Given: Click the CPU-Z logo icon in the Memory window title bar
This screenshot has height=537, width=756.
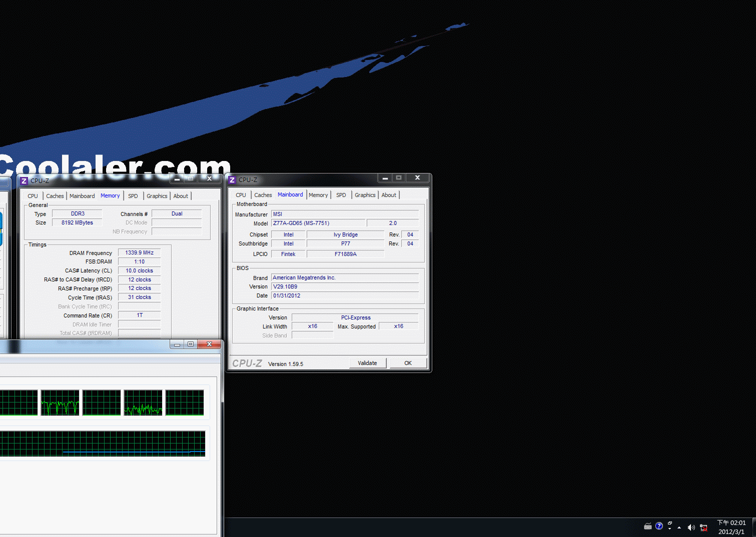Looking at the screenshot, I should tap(24, 180).
